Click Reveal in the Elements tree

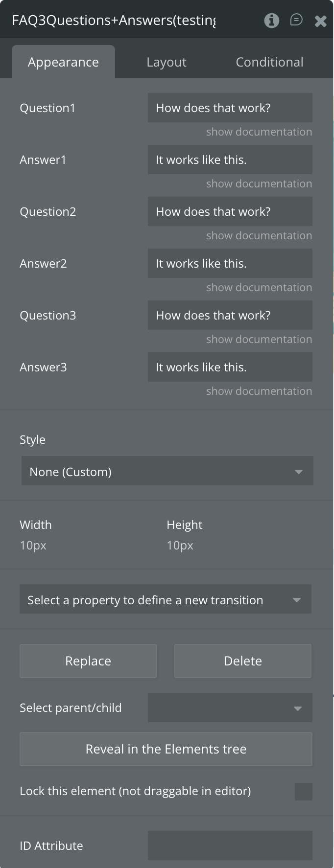click(166, 749)
